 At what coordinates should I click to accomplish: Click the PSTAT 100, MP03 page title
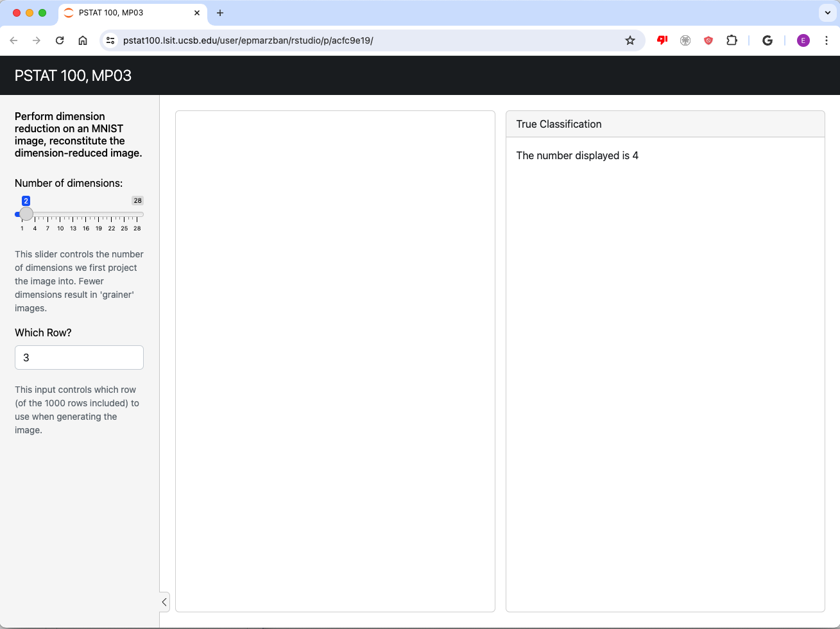[x=73, y=75]
